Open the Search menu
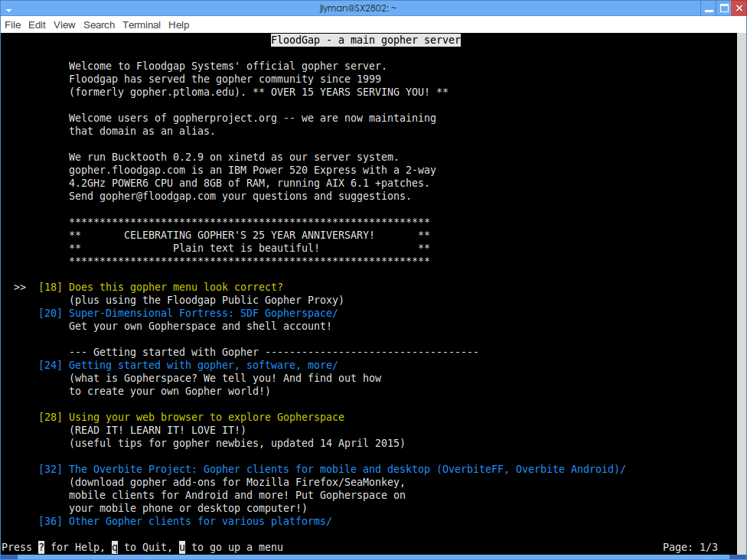 tap(99, 24)
